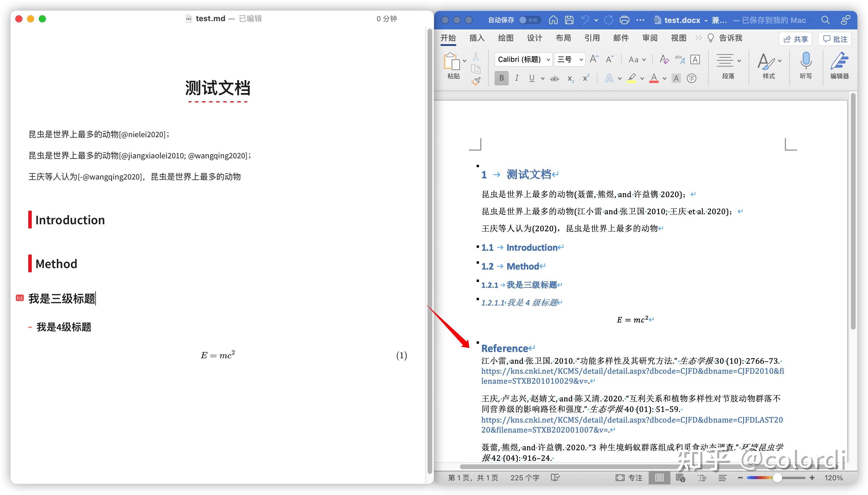Open the Editor pen icon
The image size is (868, 495).
(839, 61)
